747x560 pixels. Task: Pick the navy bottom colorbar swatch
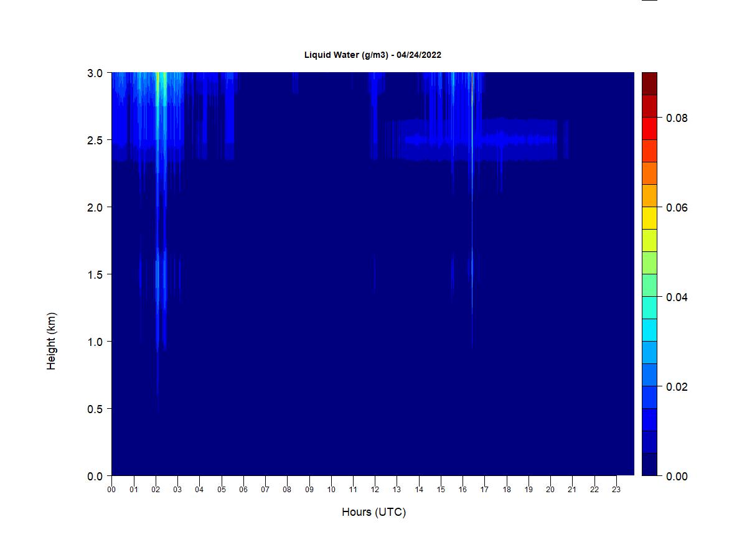pos(649,465)
